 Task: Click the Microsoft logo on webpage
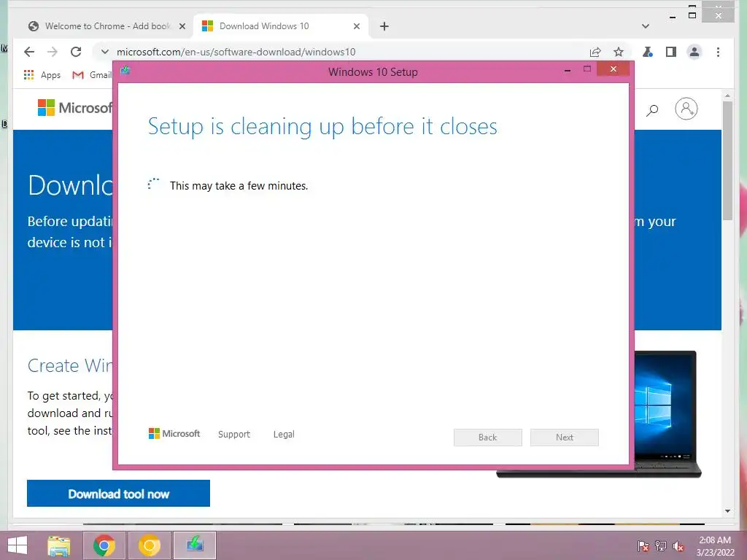pyautogui.click(x=74, y=108)
